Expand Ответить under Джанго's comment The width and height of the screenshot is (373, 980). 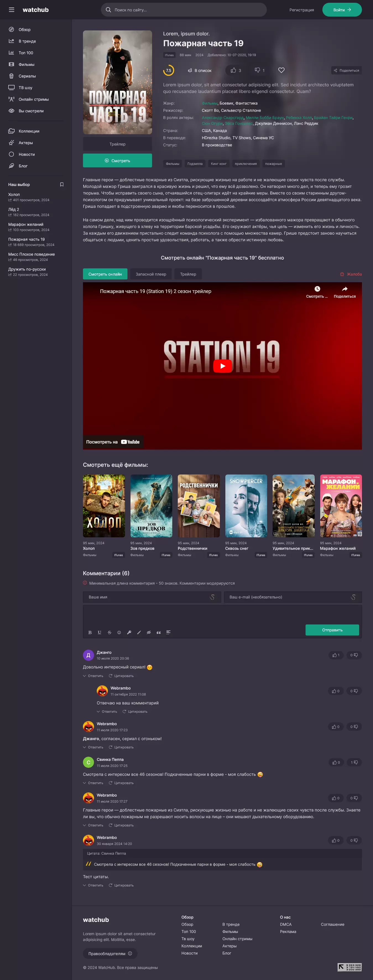93,676
